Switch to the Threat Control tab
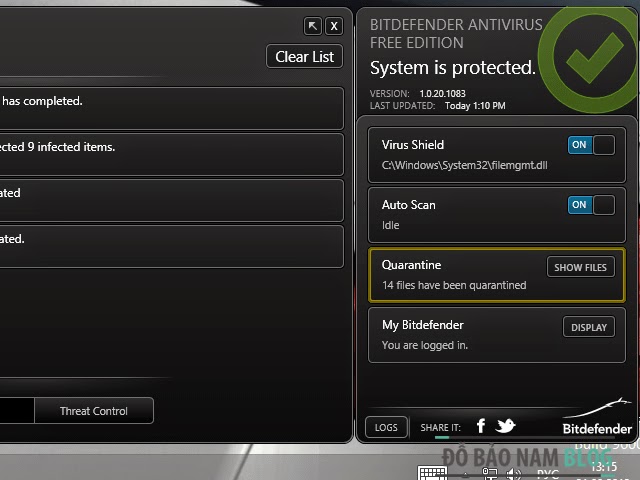640x480 pixels. (x=94, y=411)
